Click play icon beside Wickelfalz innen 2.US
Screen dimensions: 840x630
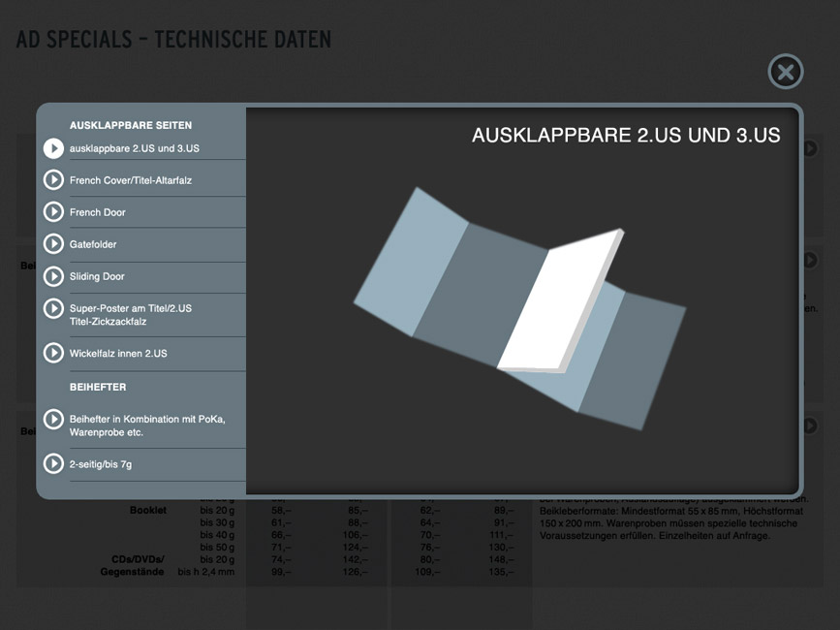[x=53, y=353]
